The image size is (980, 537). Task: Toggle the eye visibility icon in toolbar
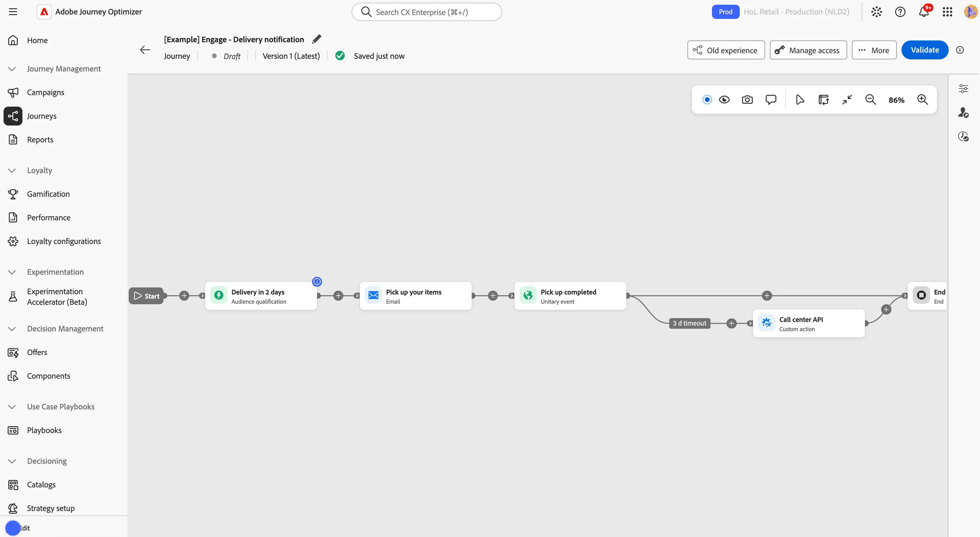724,100
